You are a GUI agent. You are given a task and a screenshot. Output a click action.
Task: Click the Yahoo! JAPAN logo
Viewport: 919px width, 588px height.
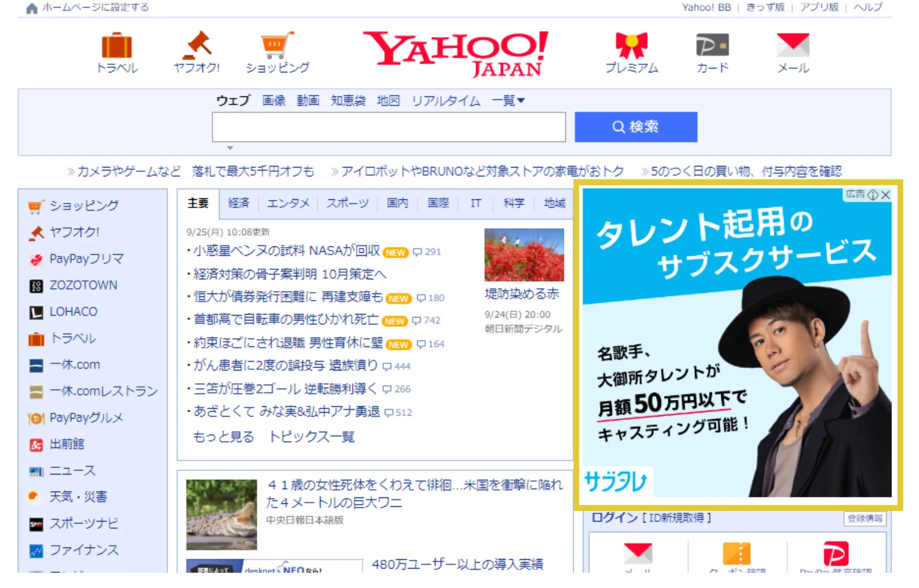(x=456, y=54)
